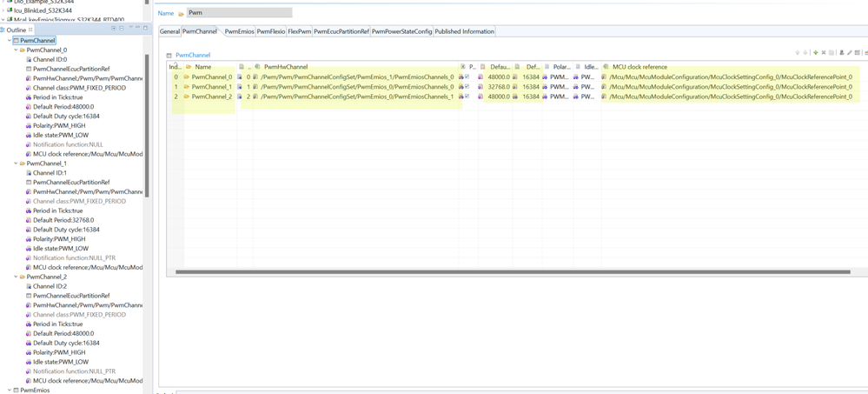This screenshot has height=394, width=868.
Task: Click the folder icon in Name column header
Action: point(189,67)
